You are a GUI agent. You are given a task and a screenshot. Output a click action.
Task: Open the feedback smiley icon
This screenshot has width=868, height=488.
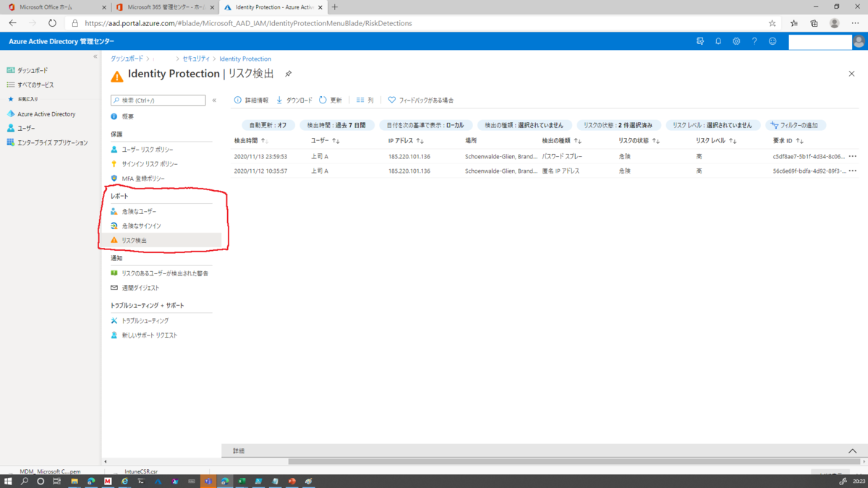tap(773, 41)
